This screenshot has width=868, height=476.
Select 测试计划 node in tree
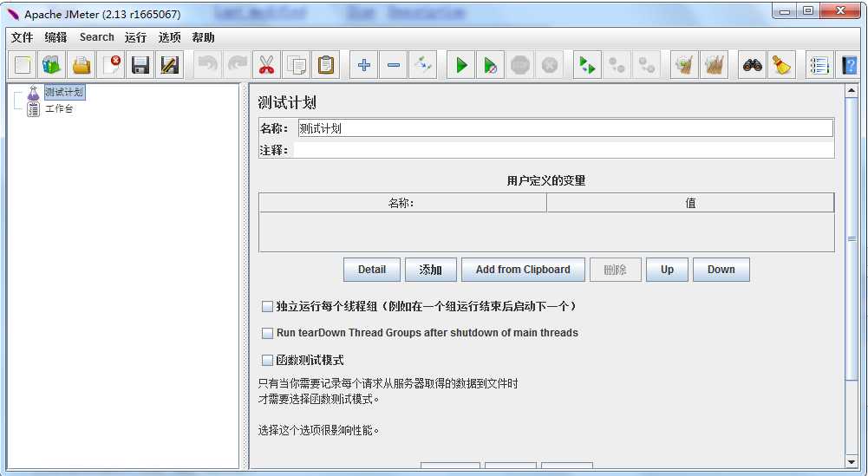point(64,92)
